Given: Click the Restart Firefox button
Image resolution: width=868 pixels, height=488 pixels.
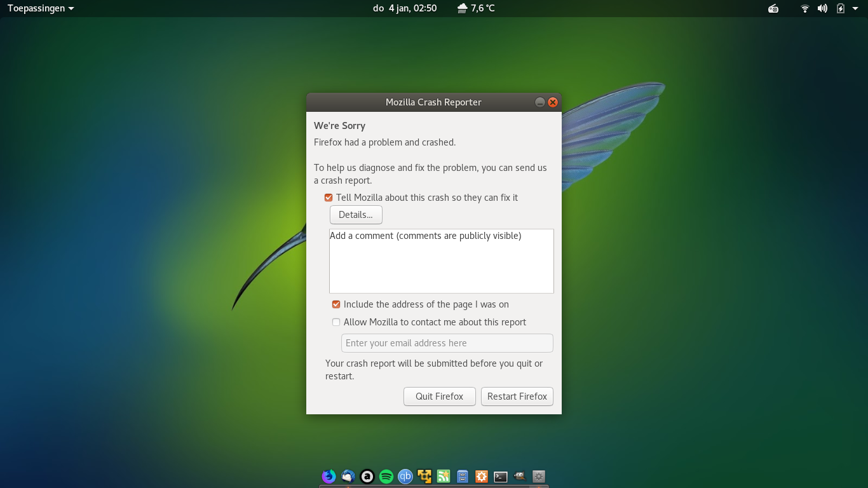Looking at the screenshot, I should (517, 396).
